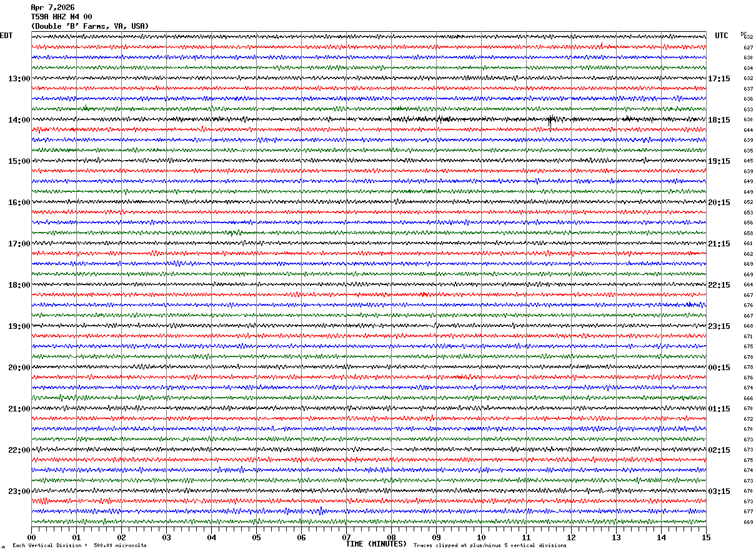Click the 20:00 EDT time label

tap(19, 368)
